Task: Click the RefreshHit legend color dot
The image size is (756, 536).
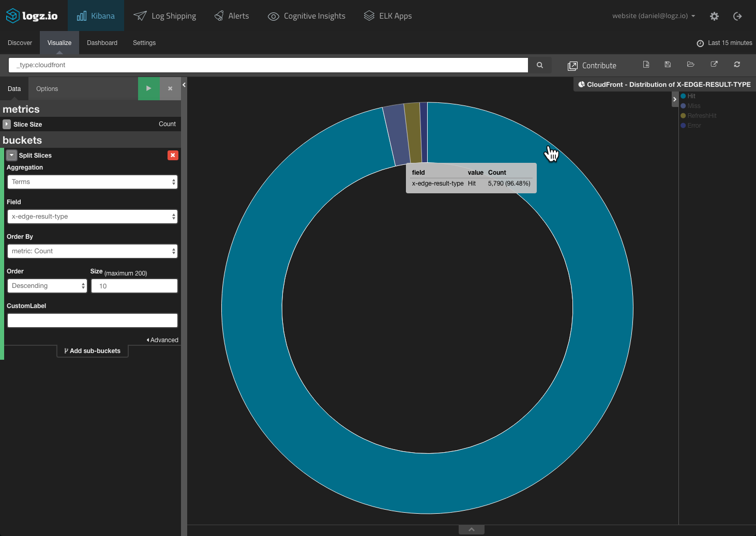Action: (683, 116)
